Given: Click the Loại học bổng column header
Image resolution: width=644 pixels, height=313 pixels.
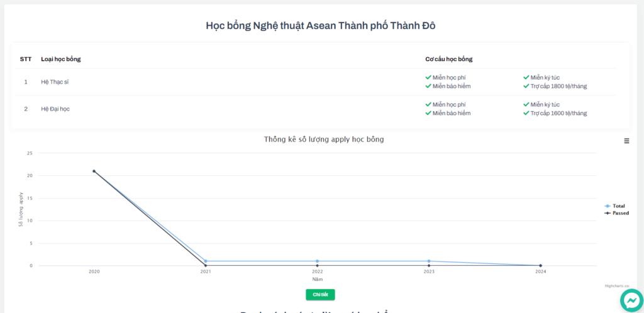Looking at the screenshot, I should click(x=61, y=59).
